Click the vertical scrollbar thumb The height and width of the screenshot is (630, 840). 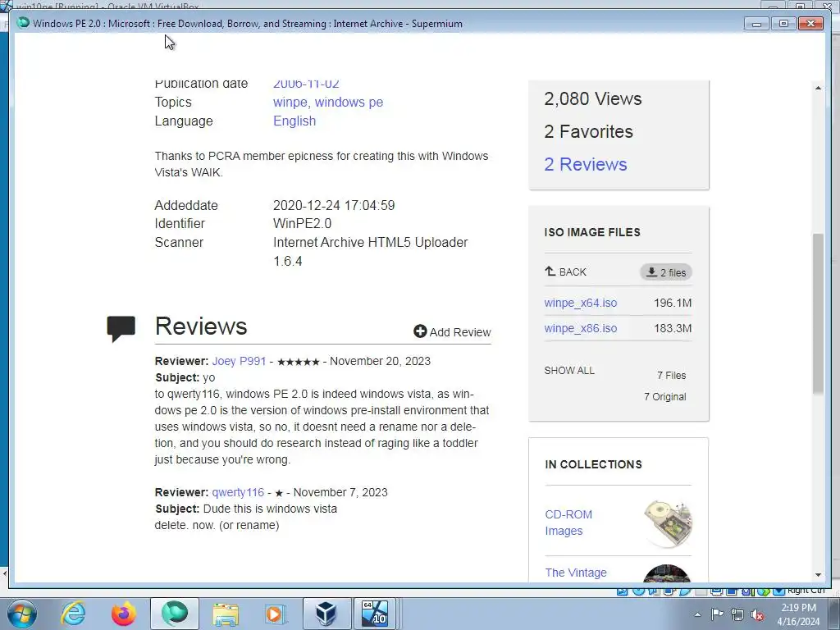pos(818,314)
